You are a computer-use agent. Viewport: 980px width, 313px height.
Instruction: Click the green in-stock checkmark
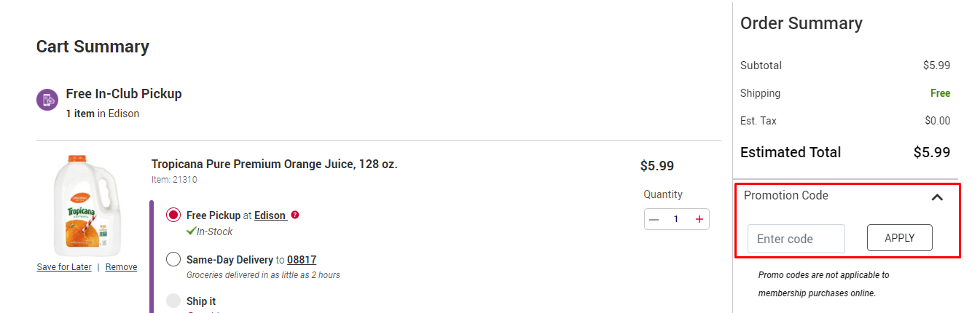[191, 231]
